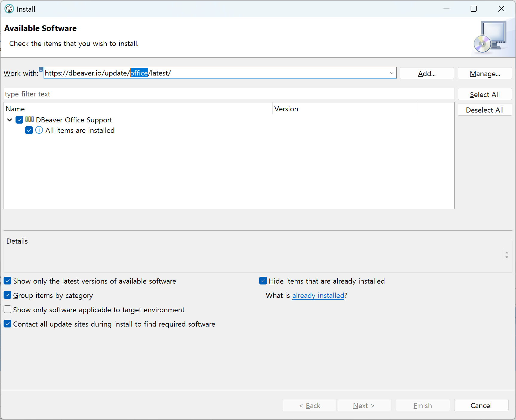Click the Add... button
The height and width of the screenshot is (420, 516).
click(x=427, y=73)
